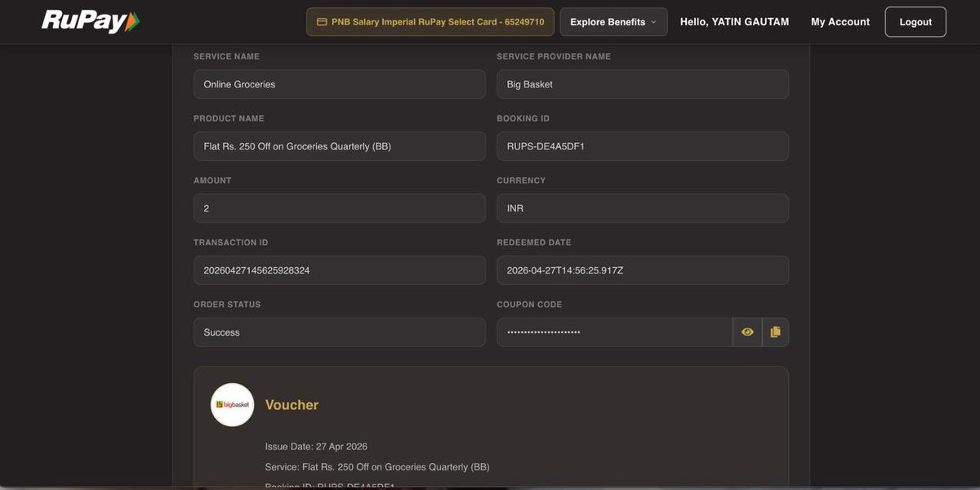Open the Explore Benefits dropdown
The image size is (980, 490).
pyautogui.click(x=613, y=22)
